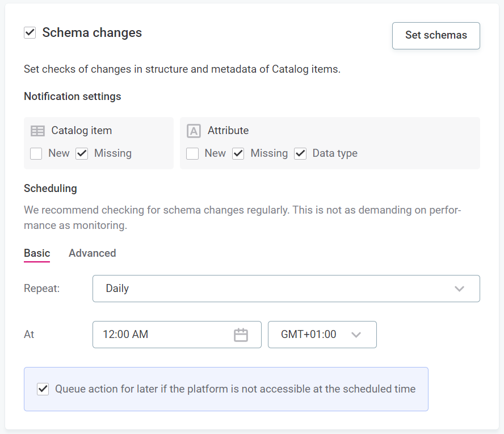This screenshot has height=434, width=504.
Task: Click the chevron arrow in the Repeat field
Action: [x=459, y=289]
